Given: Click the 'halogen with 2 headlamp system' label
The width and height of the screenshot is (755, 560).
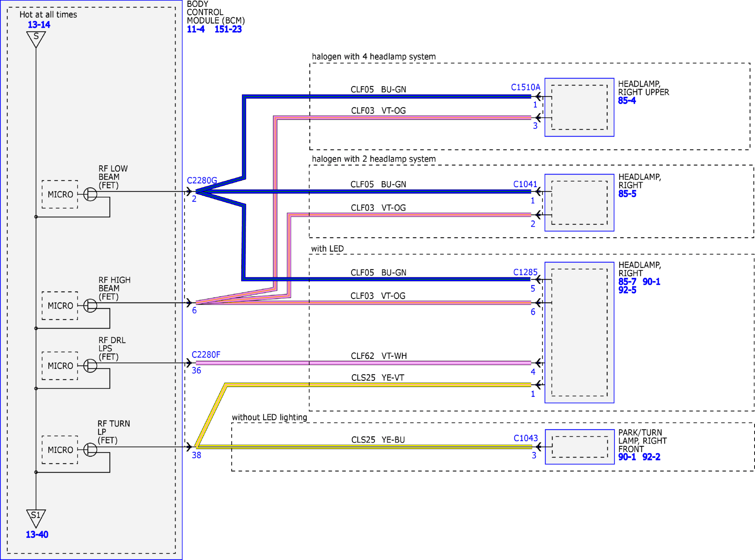Looking at the screenshot, I should click(x=374, y=159).
